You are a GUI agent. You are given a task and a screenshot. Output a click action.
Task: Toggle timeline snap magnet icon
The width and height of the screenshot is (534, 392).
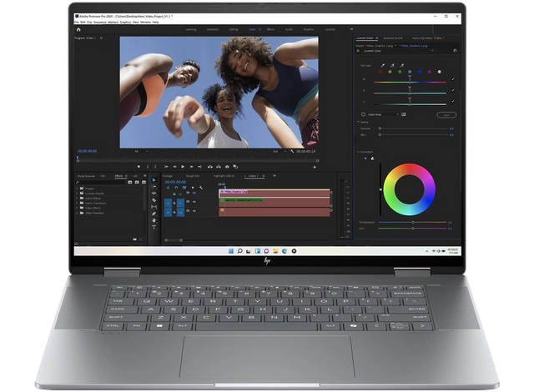coord(176,188)
